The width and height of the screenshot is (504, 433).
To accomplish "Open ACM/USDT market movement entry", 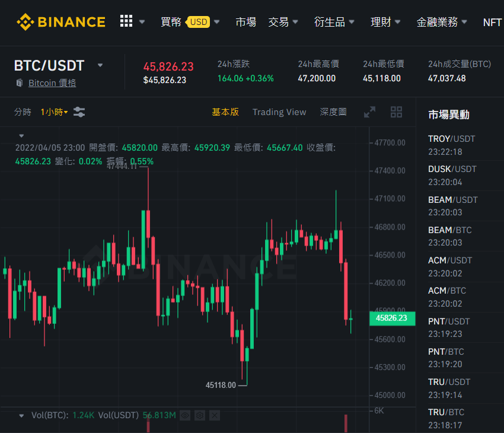I will 465,266.
